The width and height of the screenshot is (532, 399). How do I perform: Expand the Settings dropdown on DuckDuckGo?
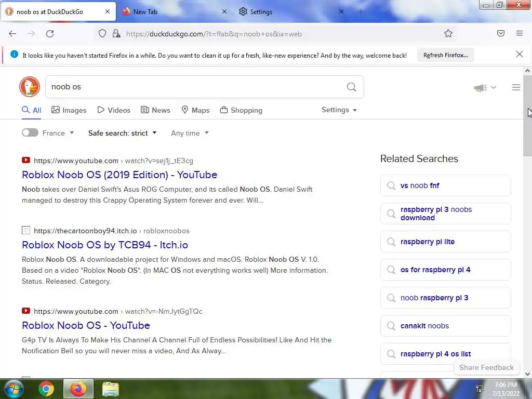coord(339,110)
